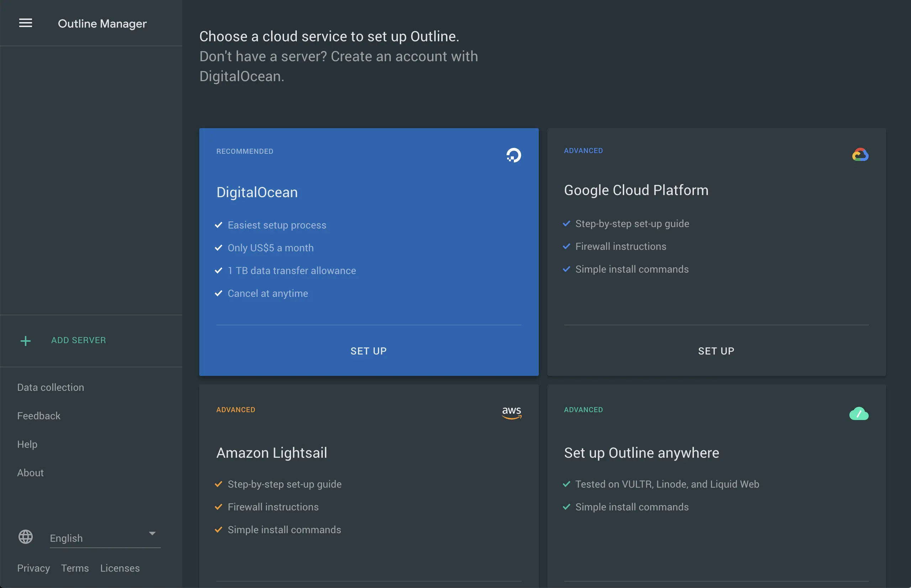Image resolution: width=911 pixels, height=588 pixels.
Task: Open the hamburger menu icon
Action: [x=26, y=23]
